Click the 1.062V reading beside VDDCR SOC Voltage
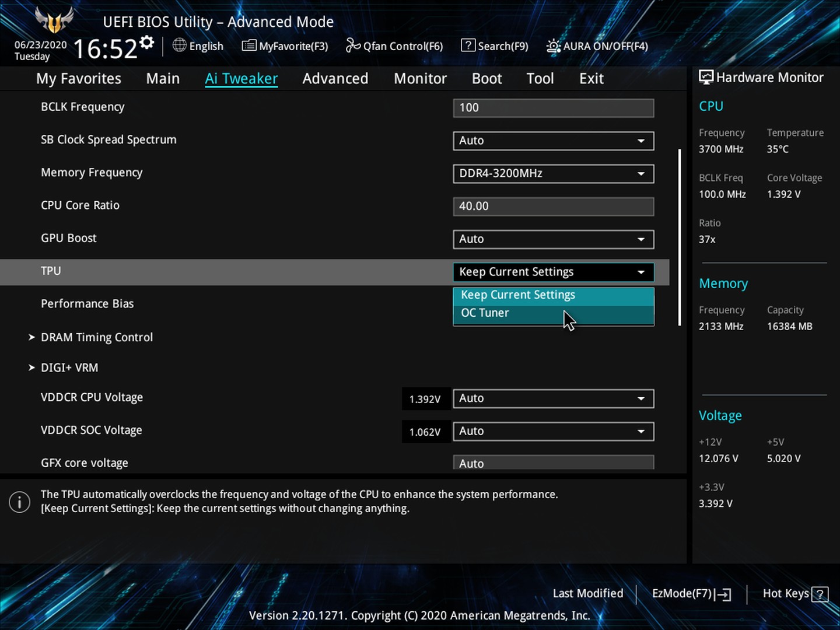This screenshot has width=840, height=630. point(425,432)
